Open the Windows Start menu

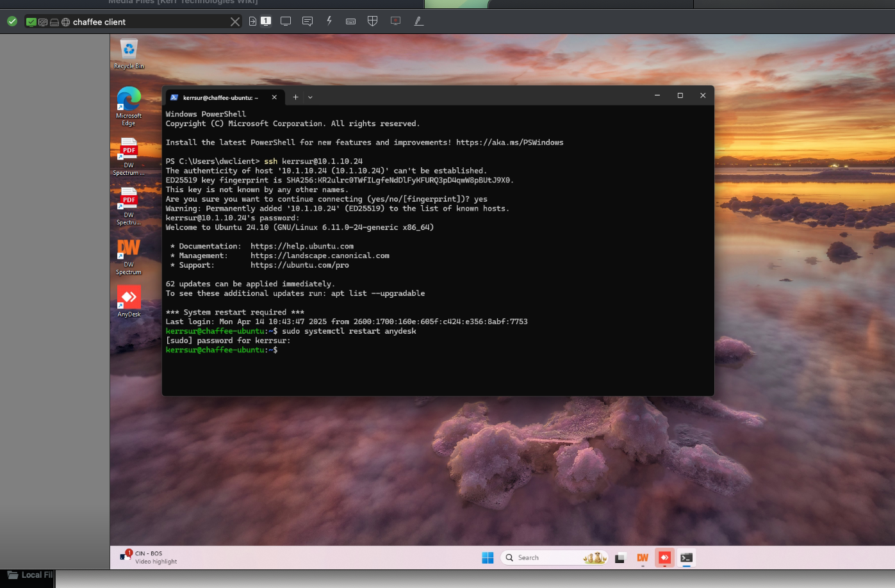488,558
